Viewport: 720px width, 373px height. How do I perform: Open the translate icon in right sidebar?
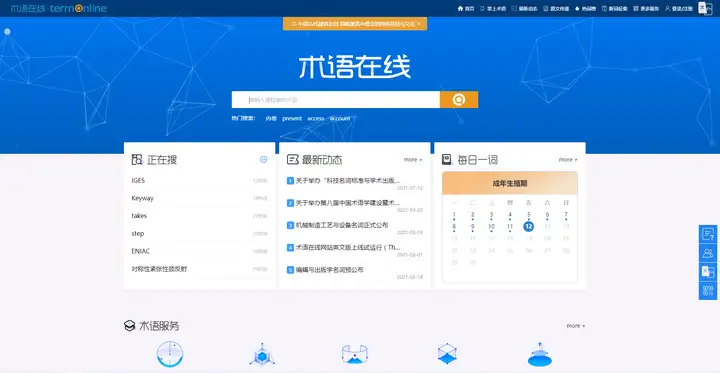tap(708, 272)
